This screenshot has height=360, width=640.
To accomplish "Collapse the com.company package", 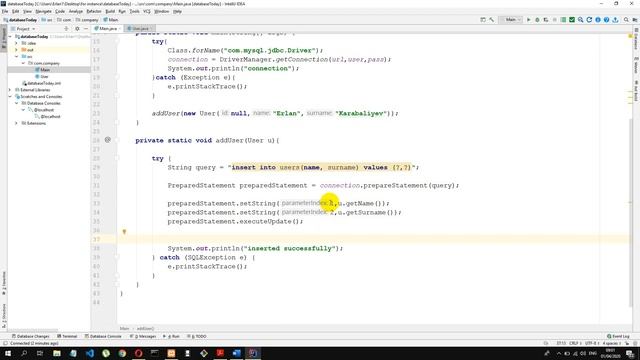I will pyautogui.click(x=23, y=63).
